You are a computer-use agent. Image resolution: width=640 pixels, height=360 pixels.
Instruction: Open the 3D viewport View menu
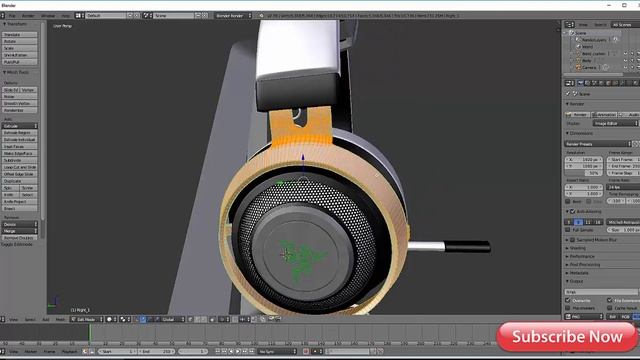coord(13,320)
